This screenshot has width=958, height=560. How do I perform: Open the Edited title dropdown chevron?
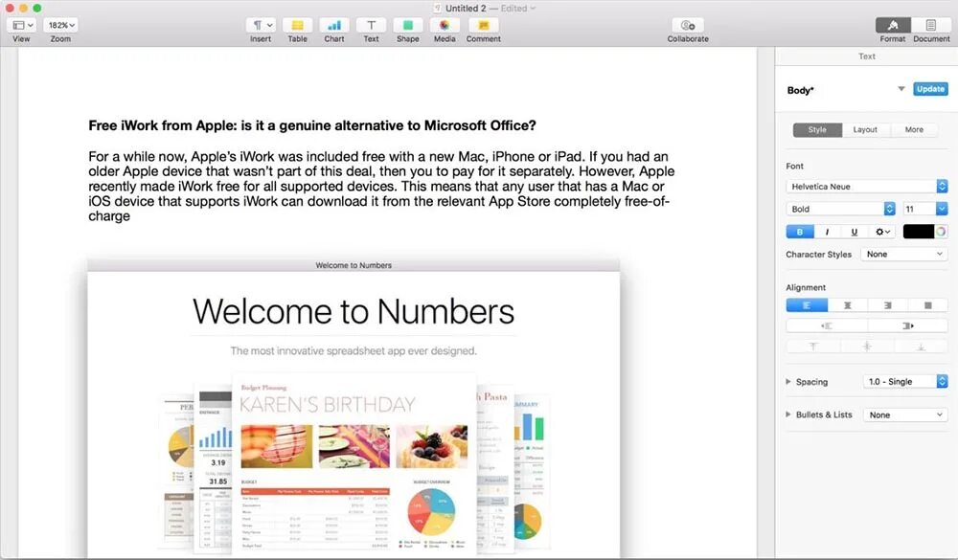coord(533,8)
